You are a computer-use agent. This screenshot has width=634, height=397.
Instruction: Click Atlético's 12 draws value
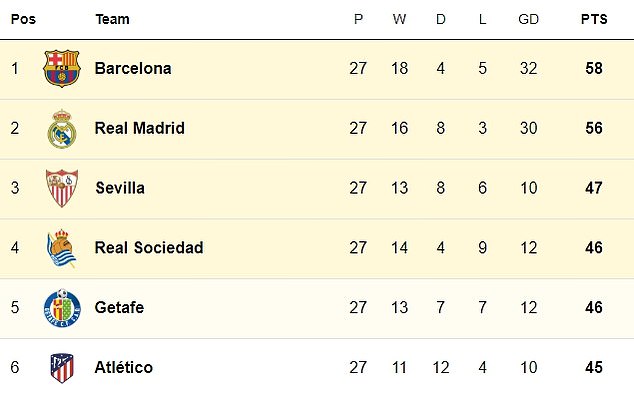[441, 367]
